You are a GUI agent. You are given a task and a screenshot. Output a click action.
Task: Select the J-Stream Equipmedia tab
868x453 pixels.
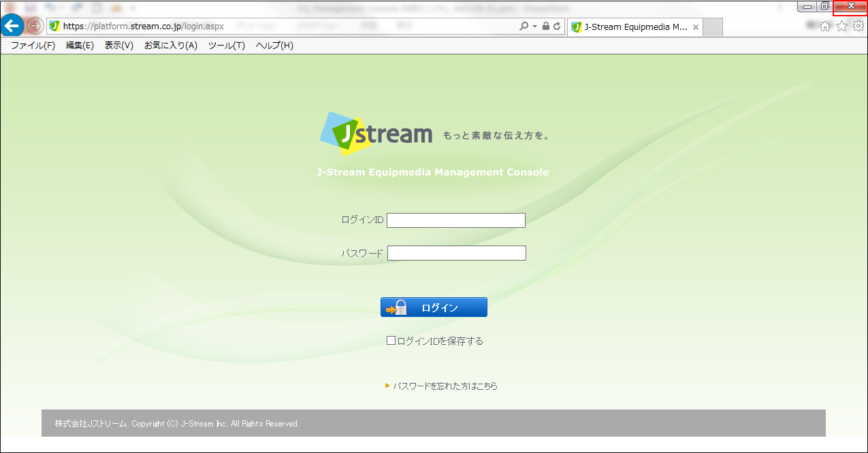(630, 27)
